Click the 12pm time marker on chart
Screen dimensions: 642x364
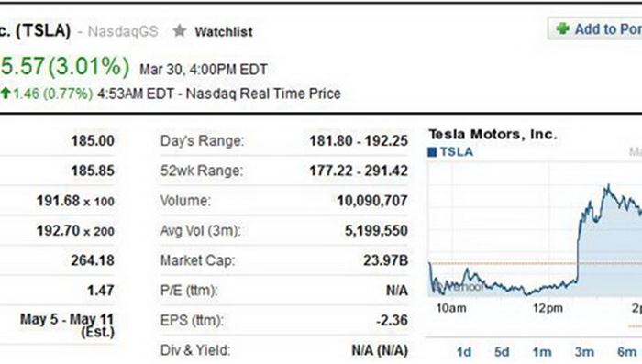548,308
